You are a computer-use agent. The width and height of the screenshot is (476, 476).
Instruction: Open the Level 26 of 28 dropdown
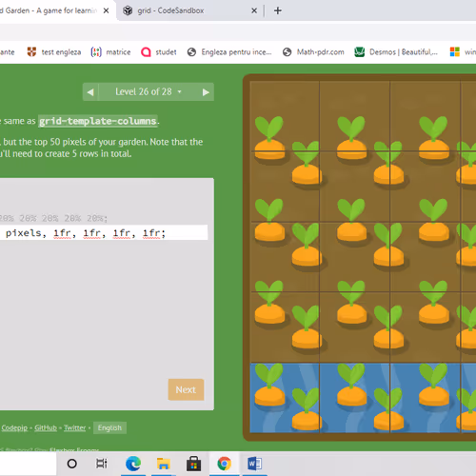coord(149,92)
